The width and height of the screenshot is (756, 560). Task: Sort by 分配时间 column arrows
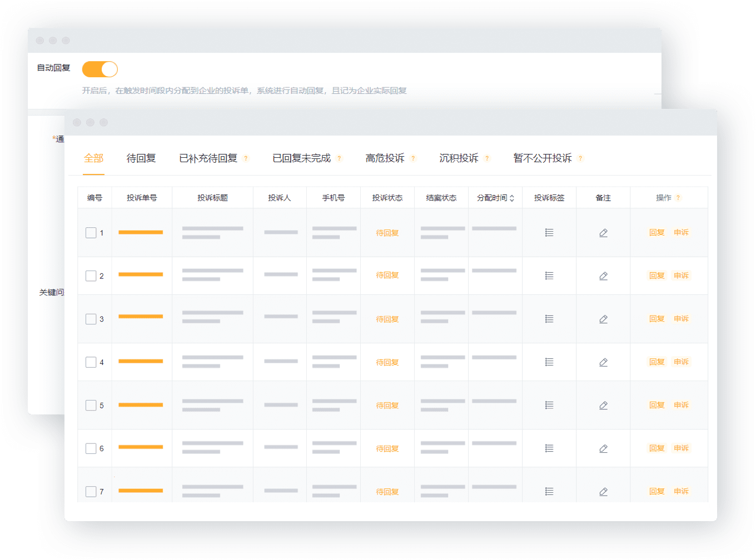(x=512, y=198)
